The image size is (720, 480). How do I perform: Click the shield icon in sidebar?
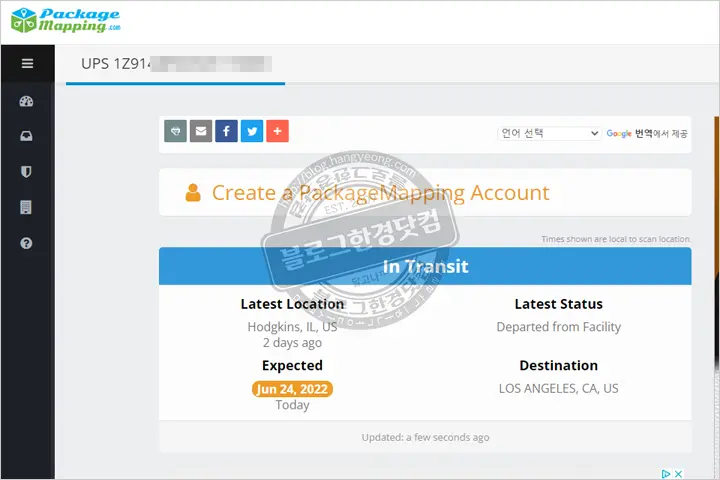click(x=27, y=172)
